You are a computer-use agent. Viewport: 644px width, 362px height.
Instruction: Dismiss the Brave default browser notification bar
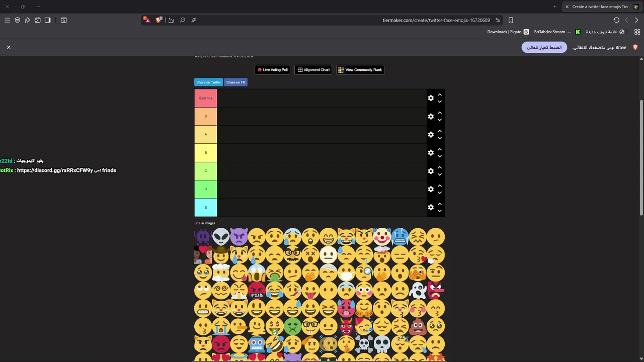tap(9, 47)
